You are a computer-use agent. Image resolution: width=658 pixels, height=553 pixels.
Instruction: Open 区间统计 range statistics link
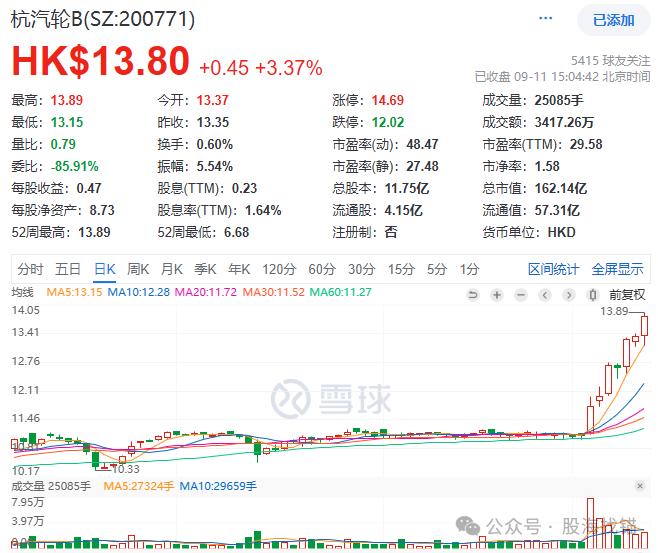point(554,269)
